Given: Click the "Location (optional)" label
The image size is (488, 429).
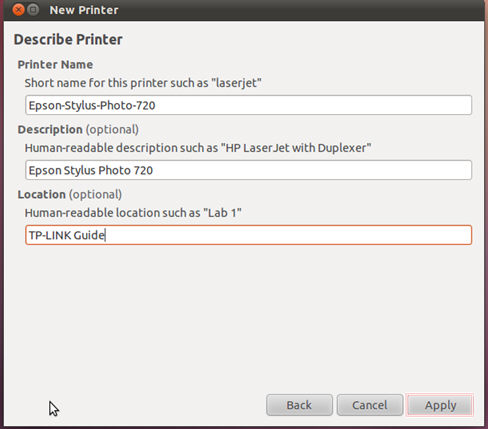Looking at the screenshot, I should pos(70,194).
